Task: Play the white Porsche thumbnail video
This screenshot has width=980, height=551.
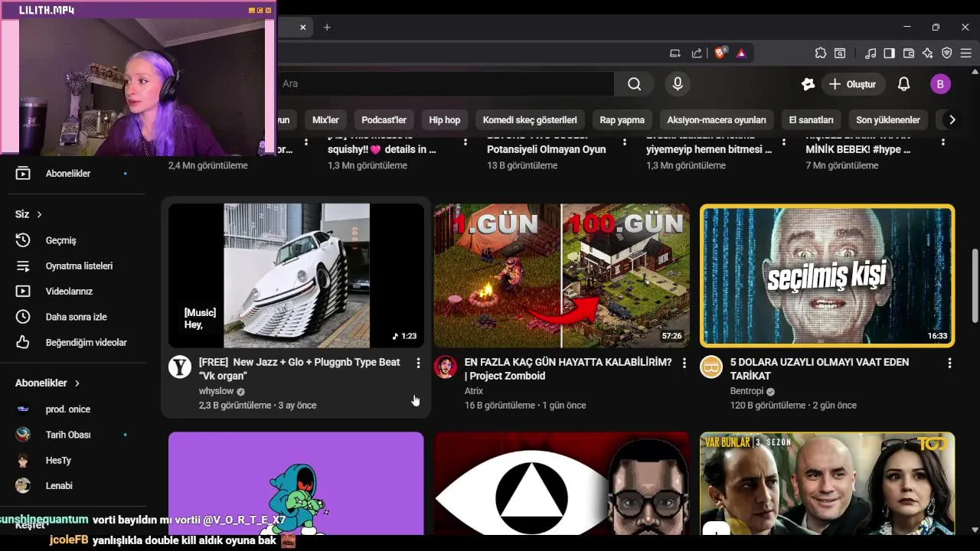Action: tap(296, 275)
